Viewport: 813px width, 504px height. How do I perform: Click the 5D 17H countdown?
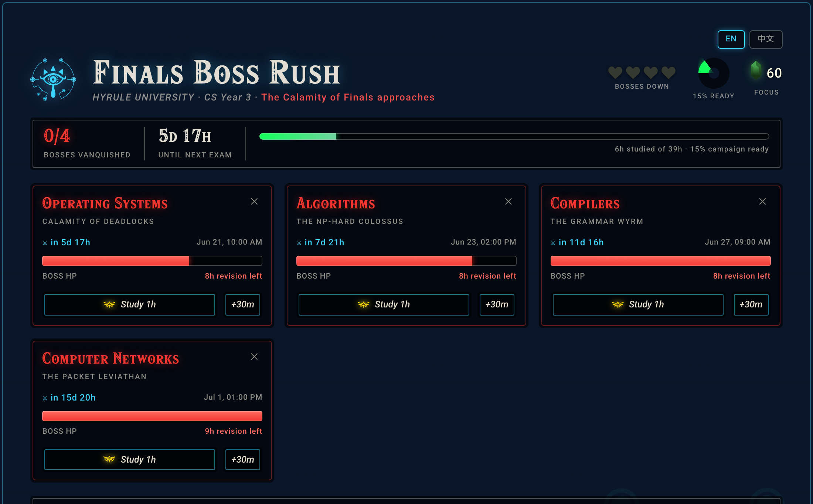click(x=185, y=136)
